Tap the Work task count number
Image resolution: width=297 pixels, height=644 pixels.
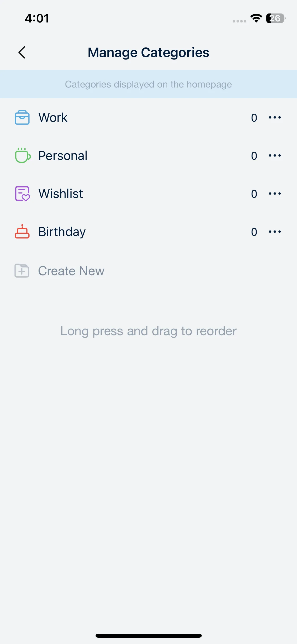pyautogui.click(x=254, y=118)
